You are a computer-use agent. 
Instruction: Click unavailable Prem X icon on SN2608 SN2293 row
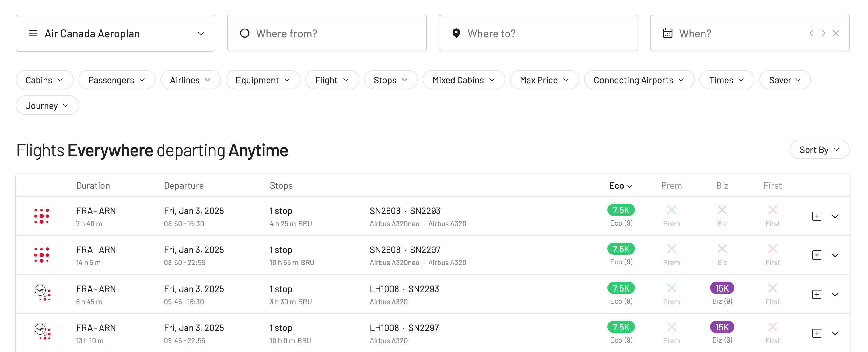(x=671, y=210)
